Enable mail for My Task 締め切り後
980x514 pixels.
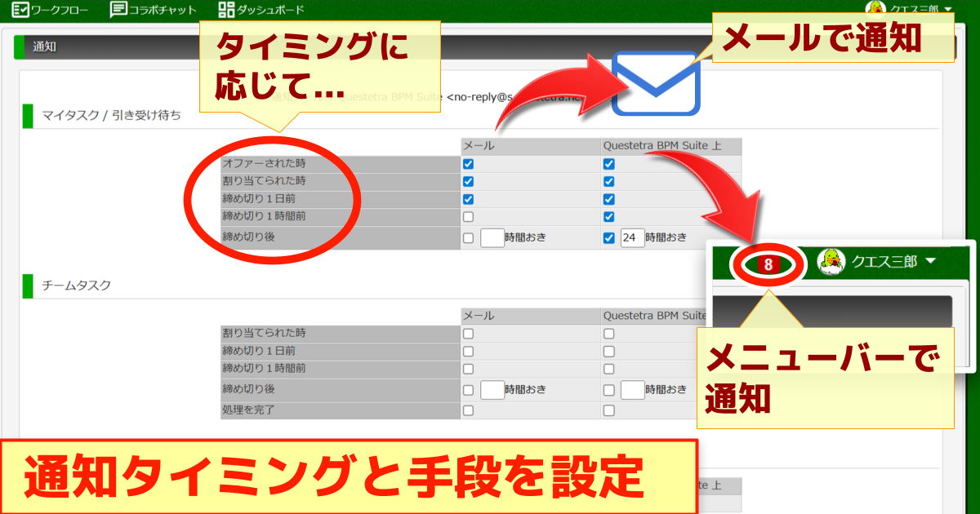(x=468, y=238)
